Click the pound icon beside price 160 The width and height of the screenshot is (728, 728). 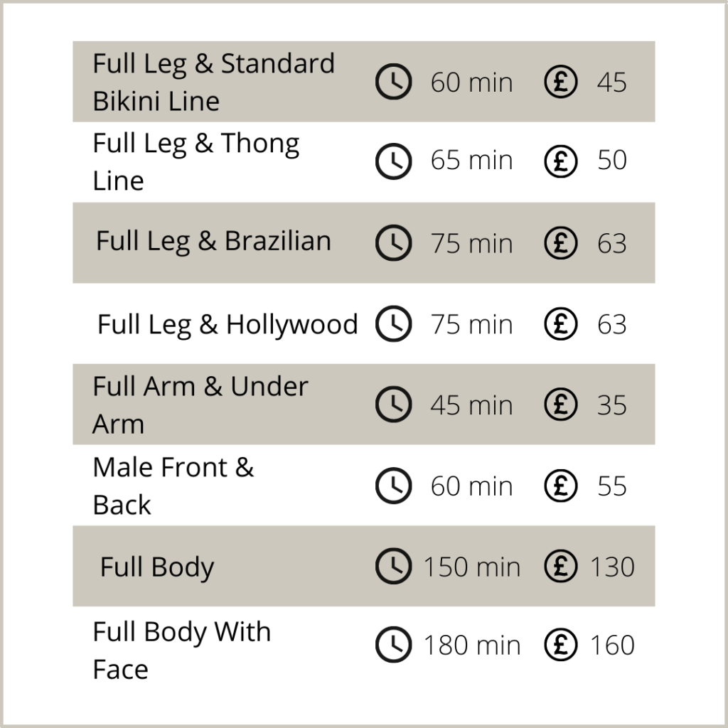[x=560, y=644]
